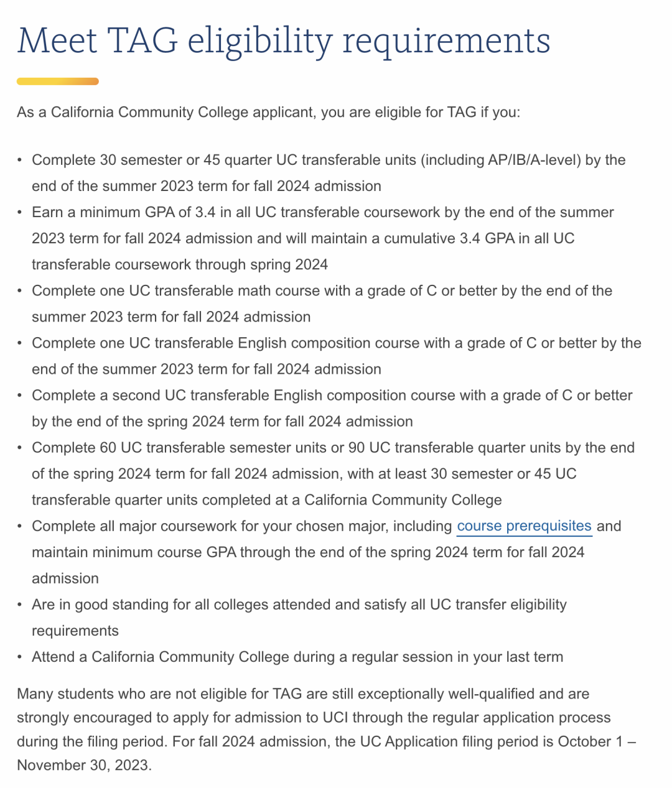Click the word requirements under good standing bullet

(x=75, y=631)
